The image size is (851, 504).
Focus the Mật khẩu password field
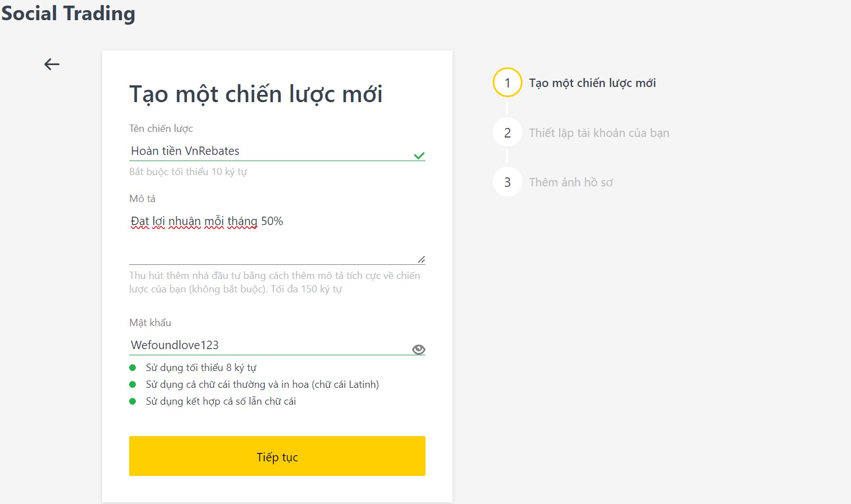[269, 345]
